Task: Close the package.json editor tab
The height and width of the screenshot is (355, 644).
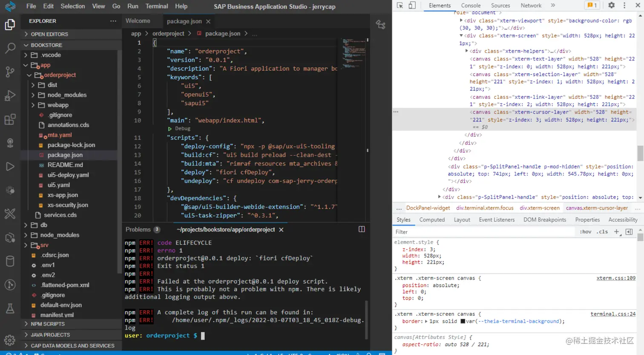Action: [x=208, y=21]
